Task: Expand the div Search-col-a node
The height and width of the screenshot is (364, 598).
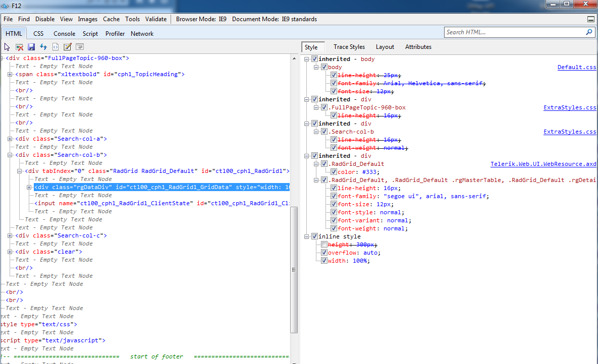Action: (x=10, y=139)
